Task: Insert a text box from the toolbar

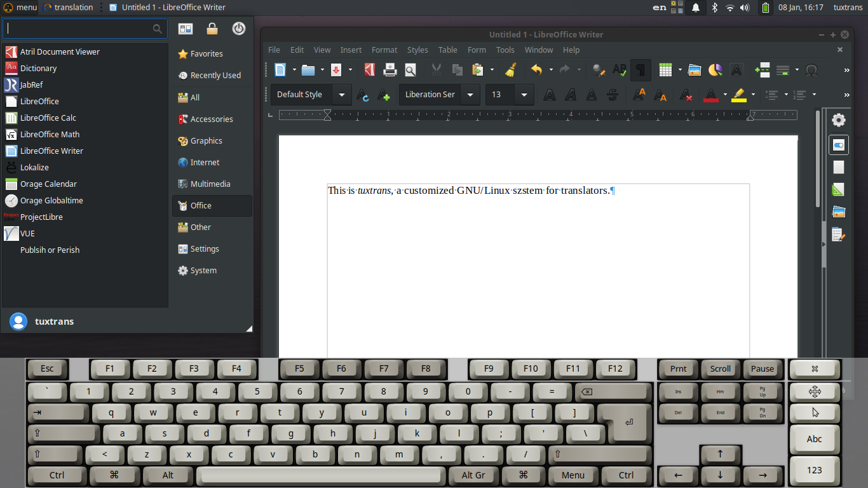Action: tap(736, 69)
